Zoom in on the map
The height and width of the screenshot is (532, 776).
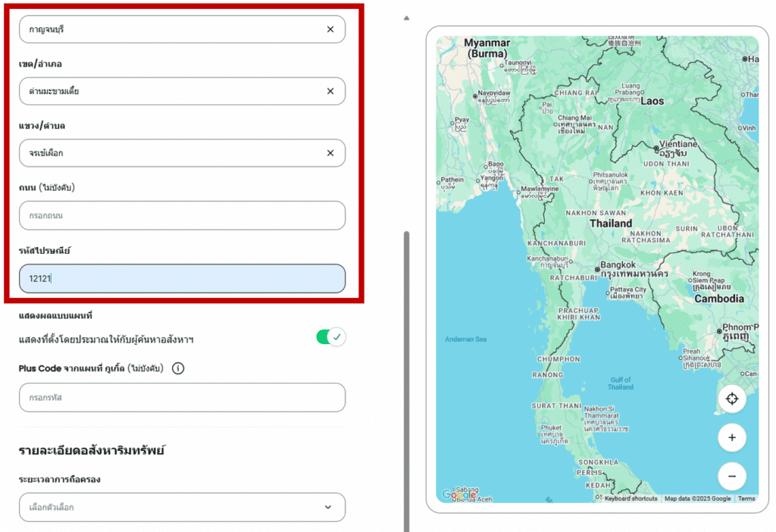pyautogui.click(x=731, y=438)
